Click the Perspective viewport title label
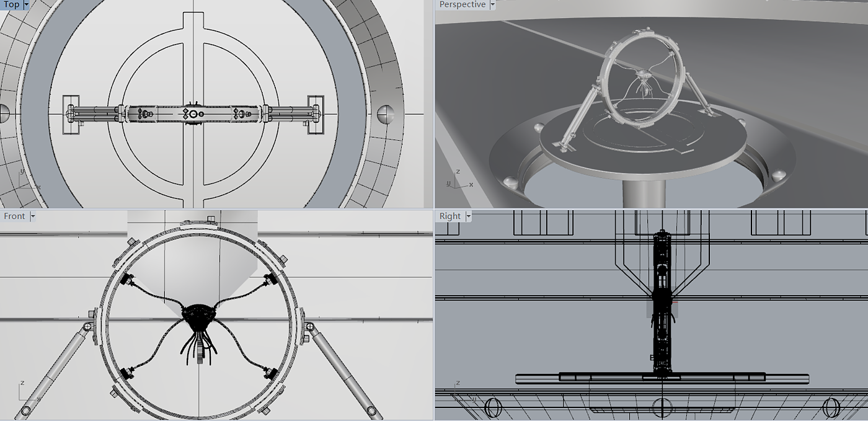This screenshot has height=421, width=868. click(462, 4)
